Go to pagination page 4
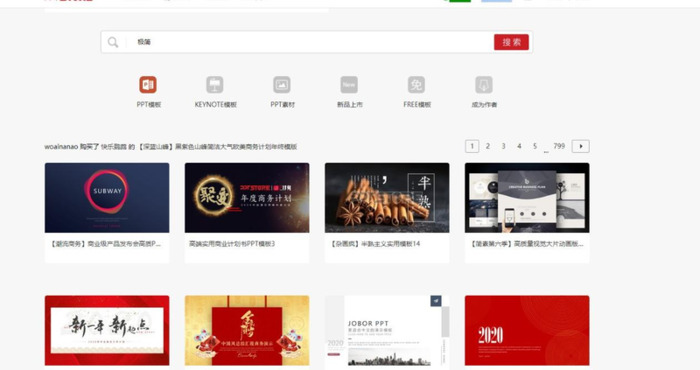The image size is (700, 370). pos(519,146)
